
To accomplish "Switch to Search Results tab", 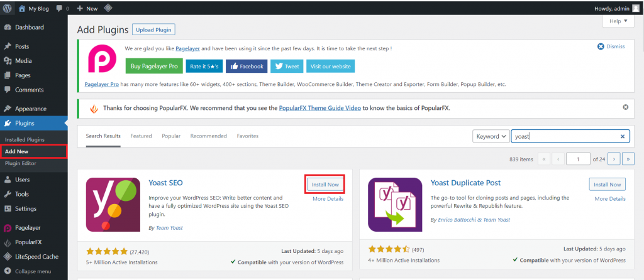I will pos(103,136).
